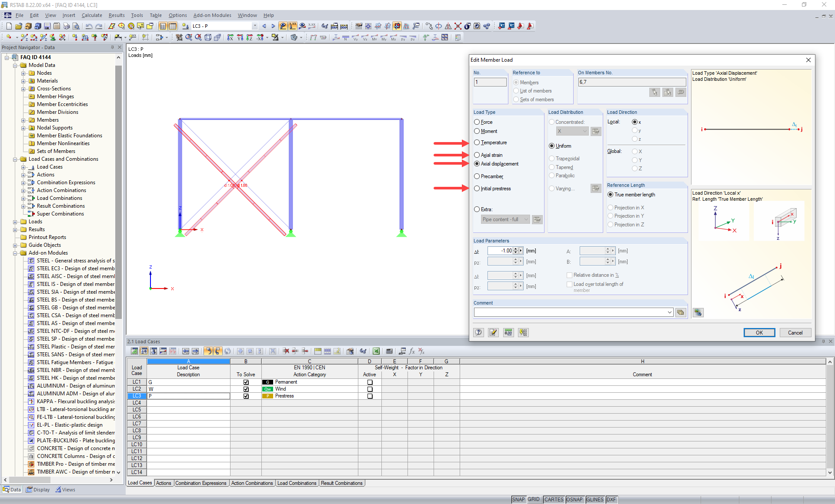
Task: Click the green Wind category swatch in LC2
Action: tap(267, 389)
